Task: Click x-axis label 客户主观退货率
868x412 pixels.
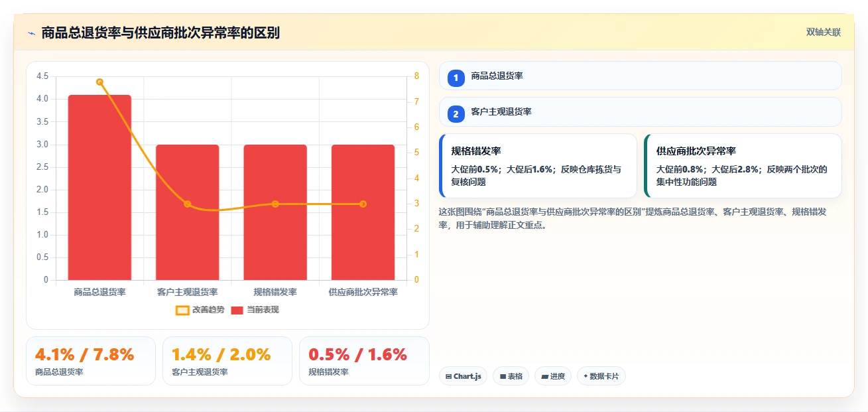Action: [x=187, y=292]
